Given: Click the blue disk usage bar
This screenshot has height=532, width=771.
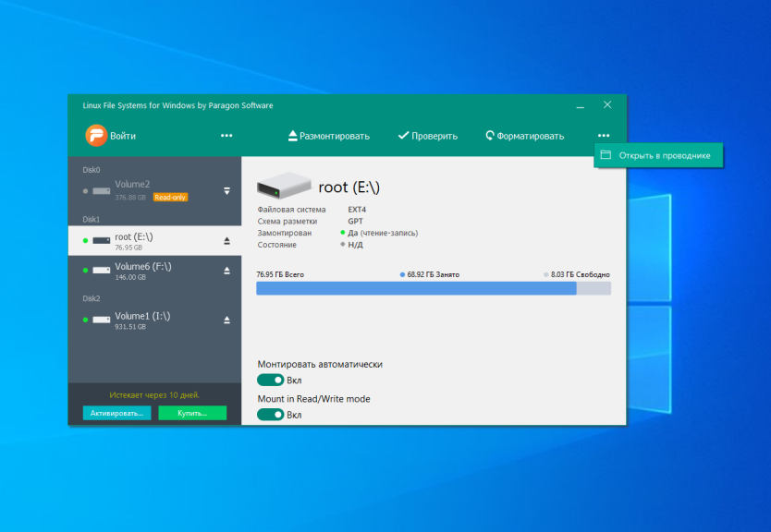Looking at the screenshot, I should pyautogui.click(x=416, y=288).
